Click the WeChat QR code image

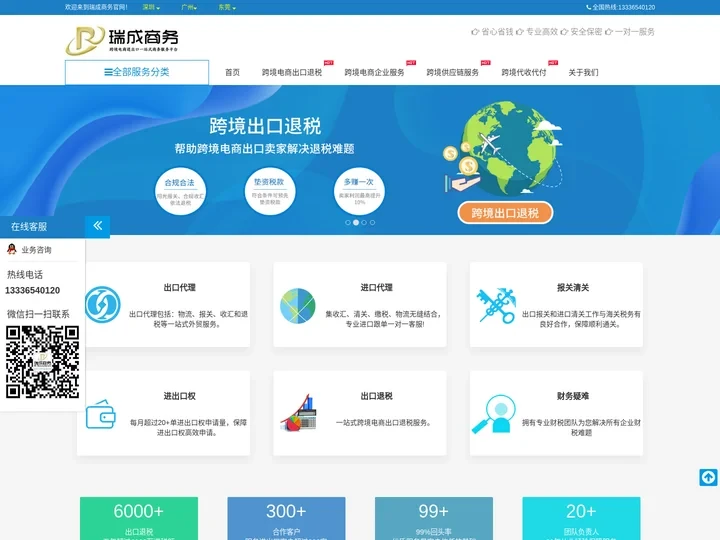[x=42, y=362]
